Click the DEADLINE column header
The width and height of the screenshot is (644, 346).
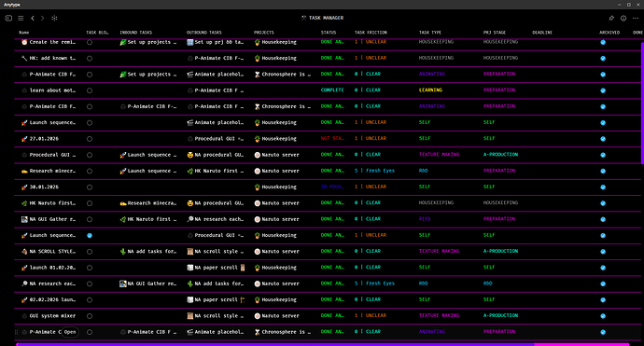click(x=542, y=33)
